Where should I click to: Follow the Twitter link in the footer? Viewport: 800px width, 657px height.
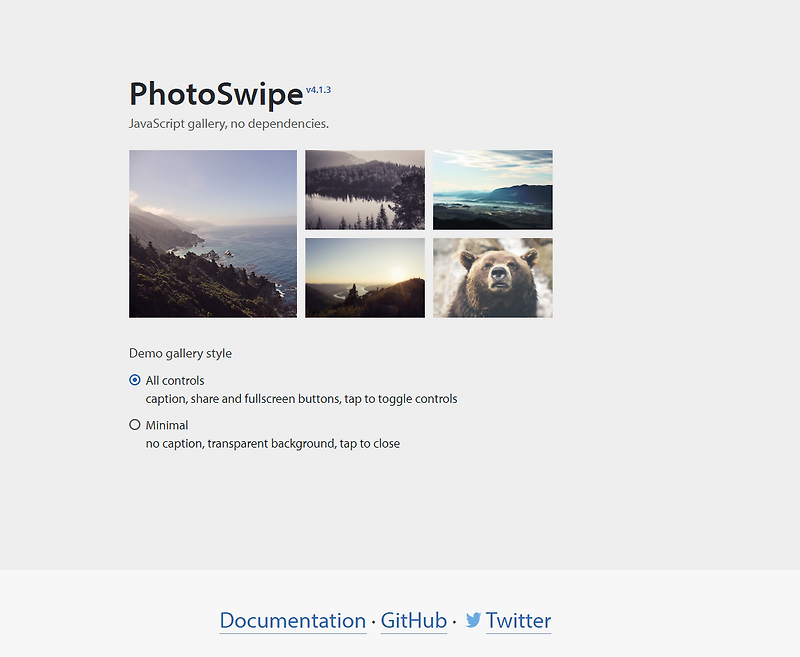coord(518,620)
